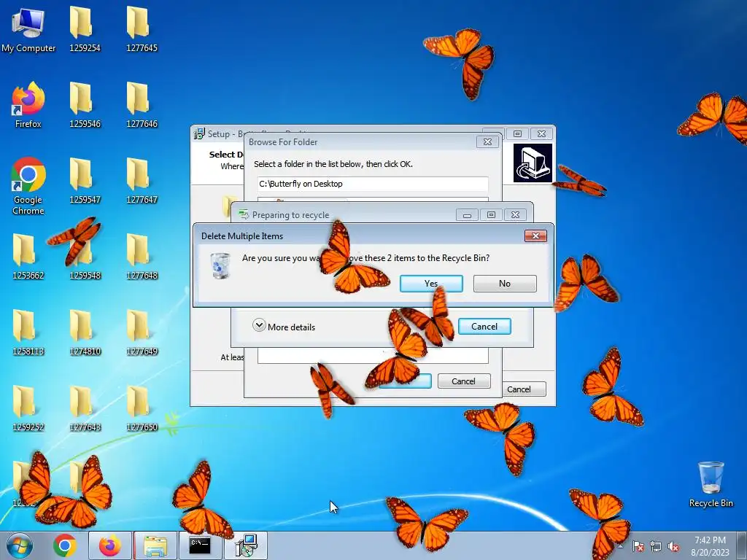
Task: Cancel the Preparing to recycle dialog
Action: tap(484, 326)
